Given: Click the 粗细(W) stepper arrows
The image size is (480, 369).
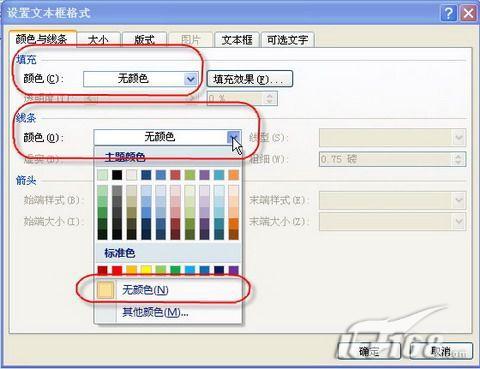Looking at the screenshot, I should tap(459, 159).
